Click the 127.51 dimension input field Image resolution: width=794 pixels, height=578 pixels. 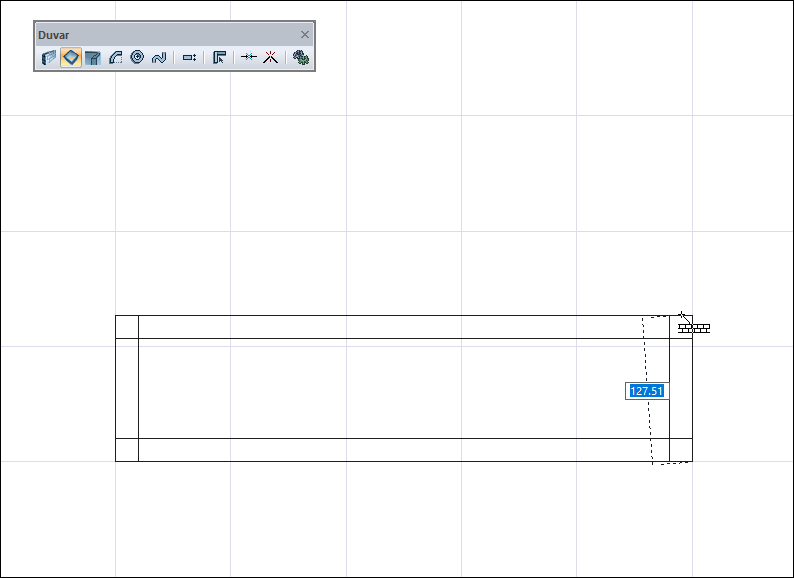pos(647,391)
